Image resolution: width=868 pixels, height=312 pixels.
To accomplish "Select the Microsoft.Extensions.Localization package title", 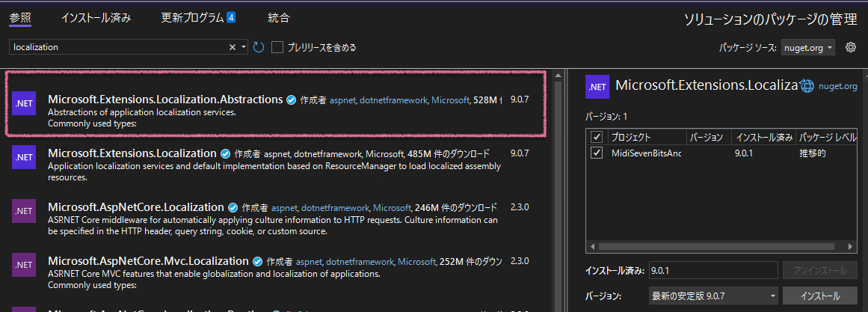I will (x=132, y=153).
